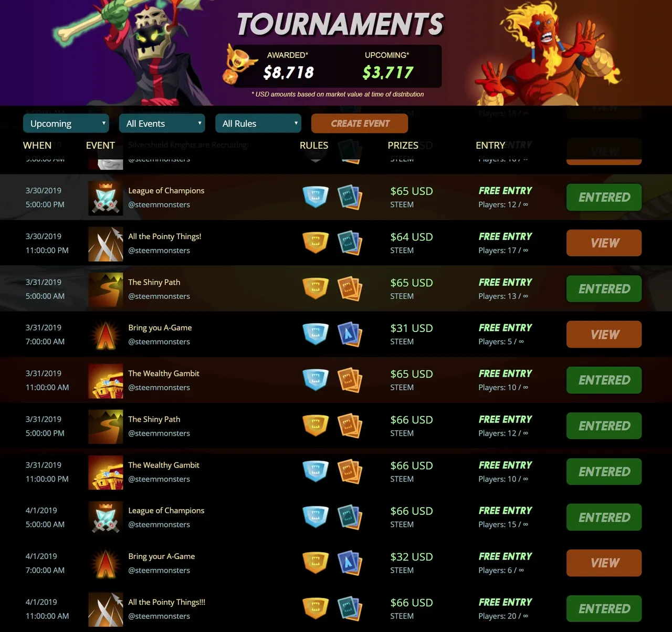Click the teal cards icon in League of Champions 4/1 row
This screenshot has height=632, width=672.
click(349, 516)
